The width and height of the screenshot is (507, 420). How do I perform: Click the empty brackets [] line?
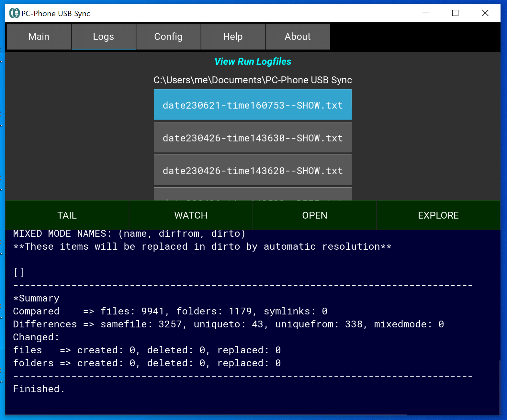coord(19,272)
